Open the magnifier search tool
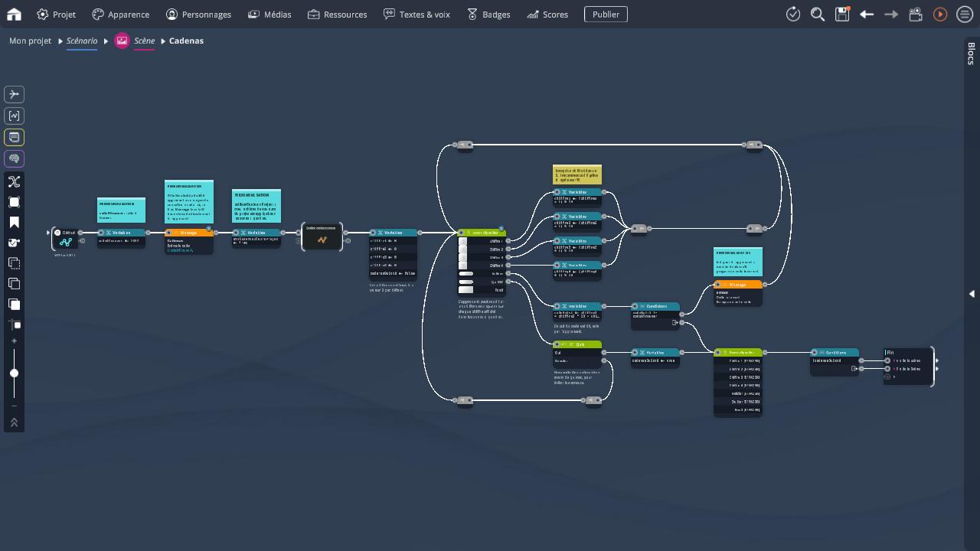980x551 pixels. tap(818, 14)
